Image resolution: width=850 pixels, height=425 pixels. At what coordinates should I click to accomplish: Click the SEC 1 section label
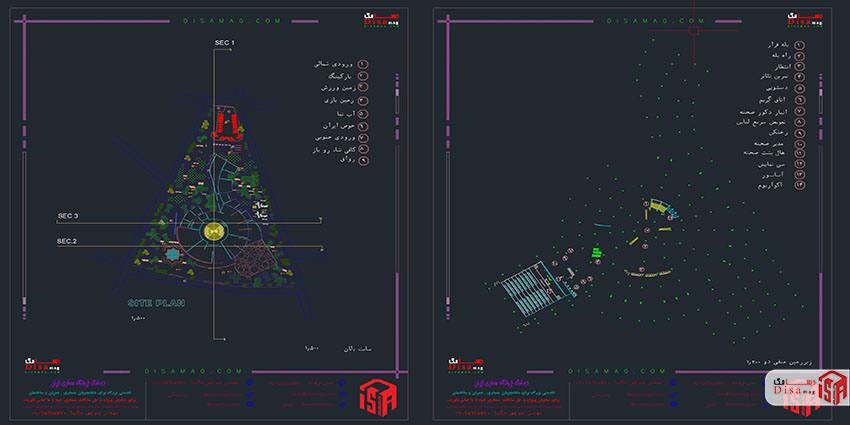[x=225, y=42]
